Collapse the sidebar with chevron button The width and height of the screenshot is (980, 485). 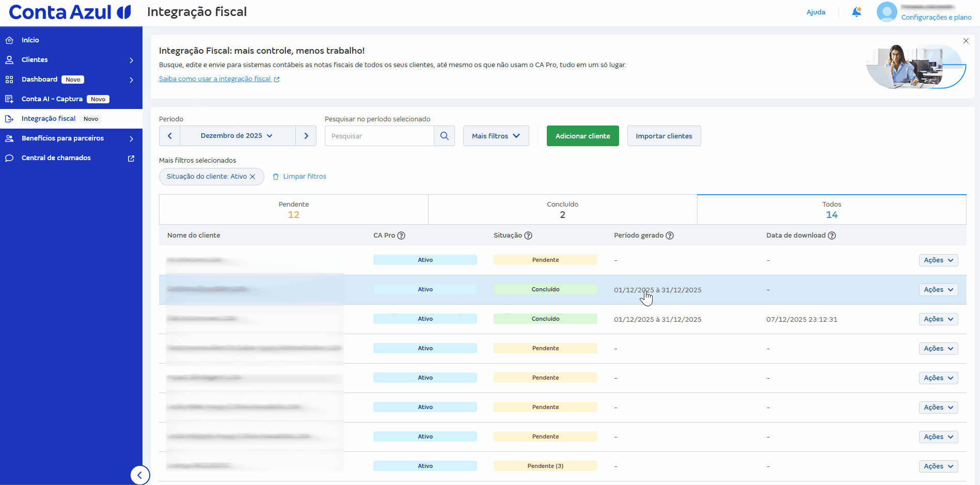[139, 475]
